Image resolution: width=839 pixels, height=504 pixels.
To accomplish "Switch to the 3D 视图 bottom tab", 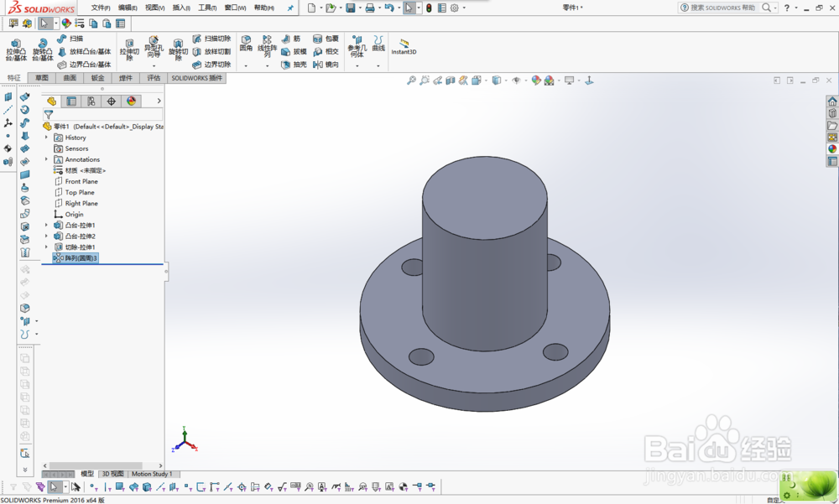I will (x=112, y=474).
